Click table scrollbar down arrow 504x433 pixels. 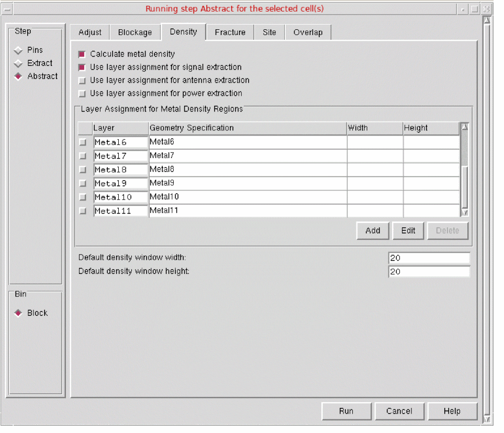pyautogui.click(x=464, y=212)
